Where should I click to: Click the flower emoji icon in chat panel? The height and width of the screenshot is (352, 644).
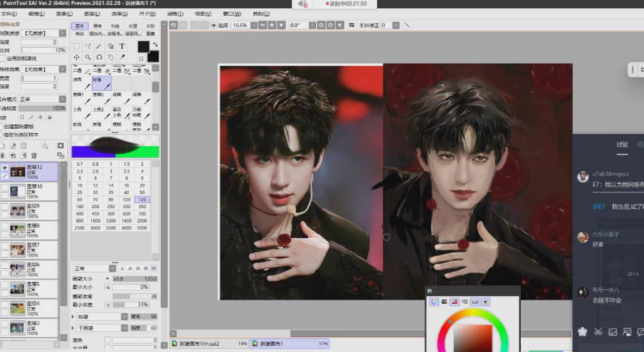582,332
